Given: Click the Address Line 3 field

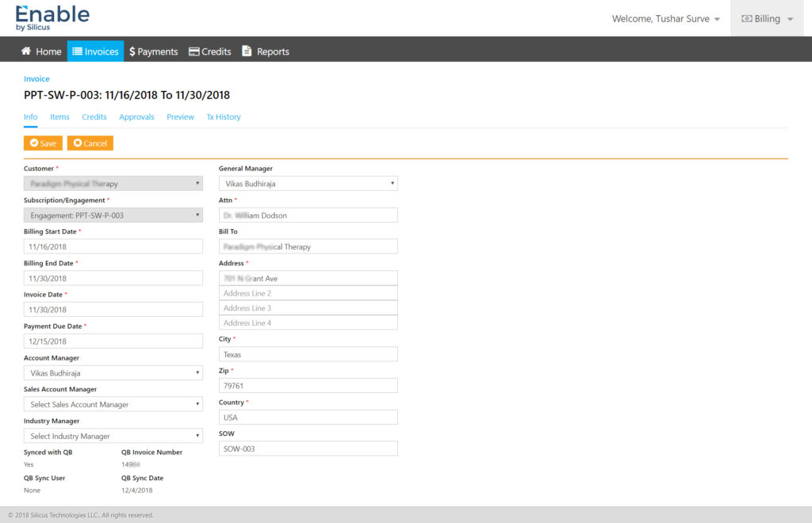Looking at the screenshot, I should coord(308,307).
